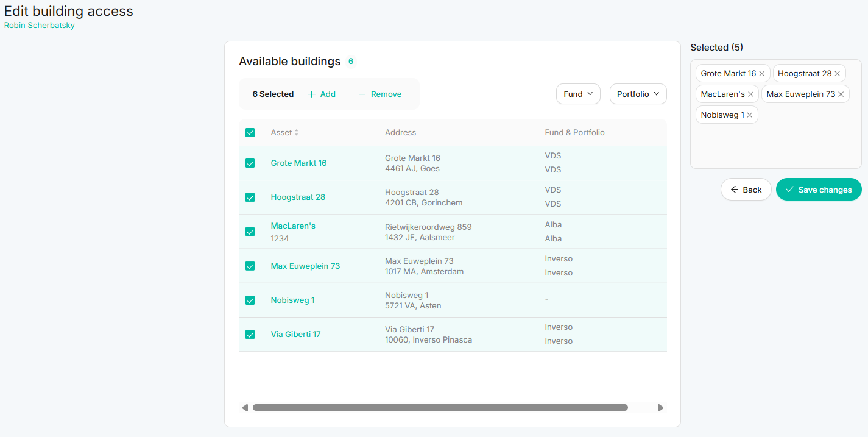
Task: Remove Hoogstraat 28 chip via its X
Action: coord(837,74)
